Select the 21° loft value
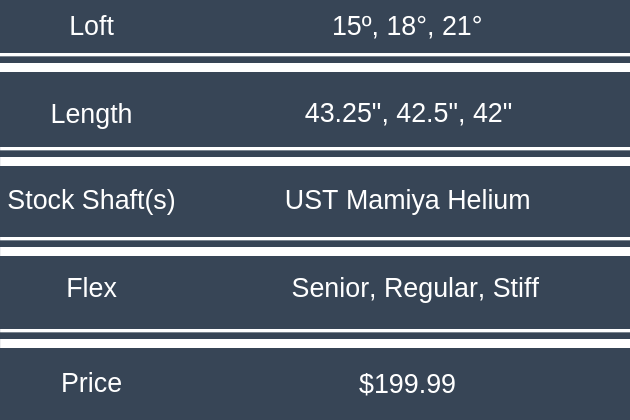The image size is (630, 420). coord(461,26)
